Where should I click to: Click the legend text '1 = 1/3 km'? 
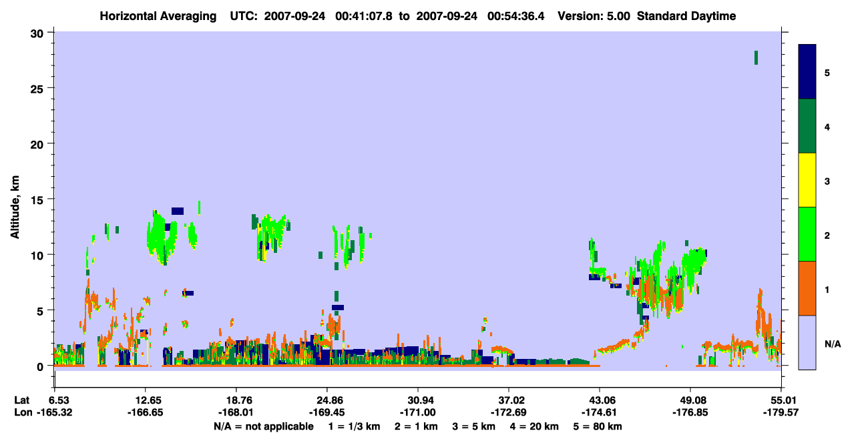[353, 426]
